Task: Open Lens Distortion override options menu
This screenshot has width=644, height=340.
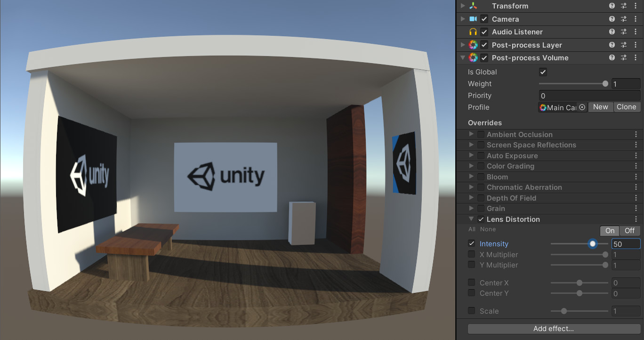Action: click(636, 219)
